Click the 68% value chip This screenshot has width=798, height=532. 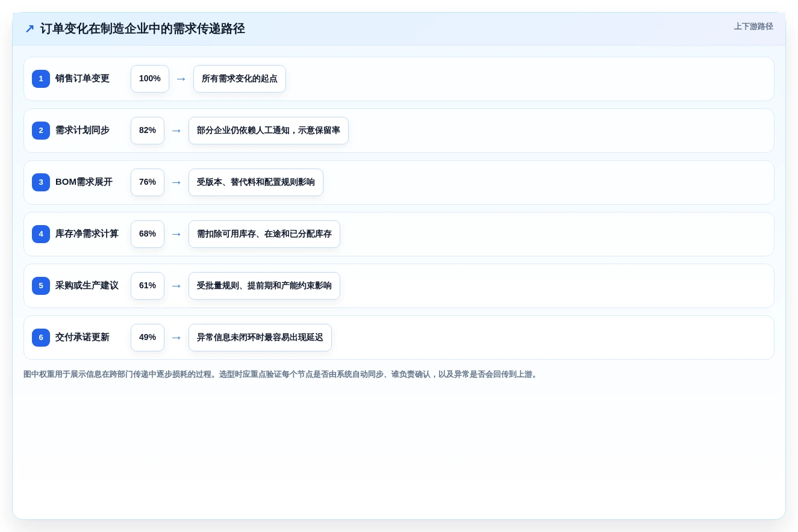(x=148, y=234)
